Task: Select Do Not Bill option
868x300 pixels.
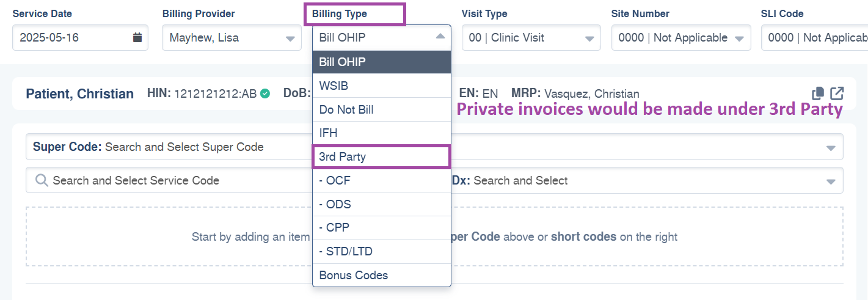Action: pos(382,109)
